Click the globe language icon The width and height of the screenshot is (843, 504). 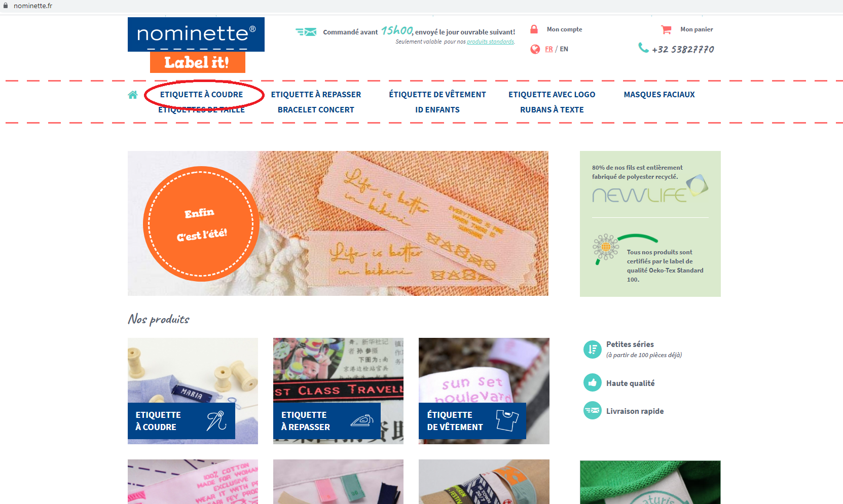[535, 49]
